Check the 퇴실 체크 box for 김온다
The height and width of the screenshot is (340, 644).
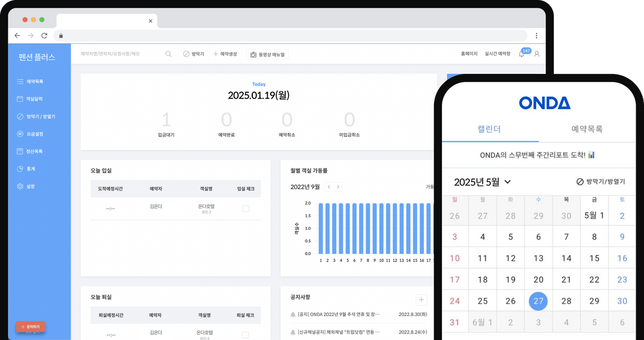pos(246,335)
